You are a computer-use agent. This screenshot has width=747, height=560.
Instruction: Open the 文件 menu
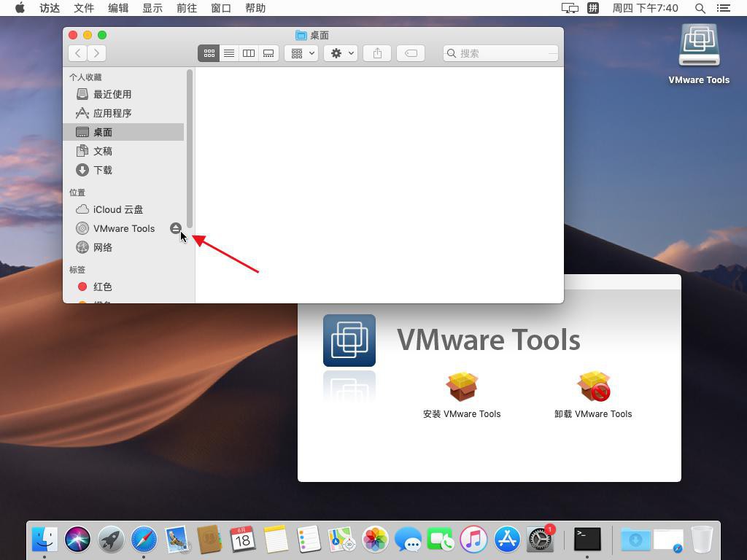(x=84, y=8)
